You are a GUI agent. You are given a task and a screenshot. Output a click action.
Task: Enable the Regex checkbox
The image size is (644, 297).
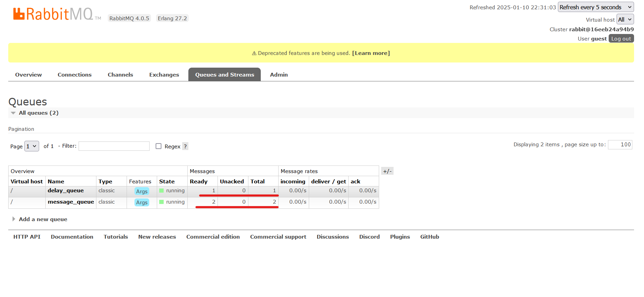(x=159, y=146)
